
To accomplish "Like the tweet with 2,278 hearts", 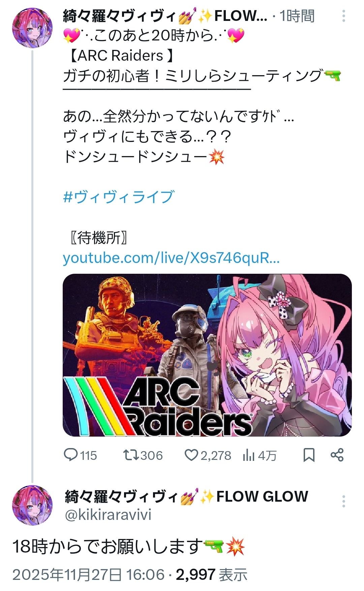I will (x=191, y=455).
